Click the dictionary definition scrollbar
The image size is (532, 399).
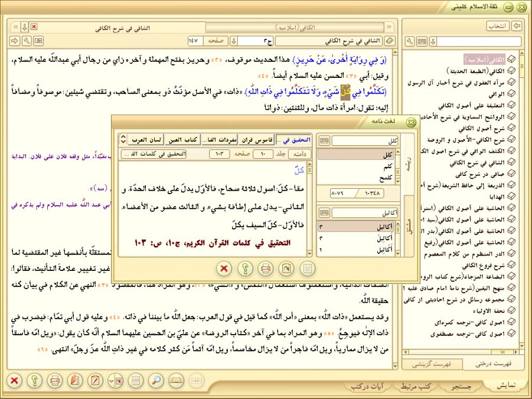(x=309, y=209)
